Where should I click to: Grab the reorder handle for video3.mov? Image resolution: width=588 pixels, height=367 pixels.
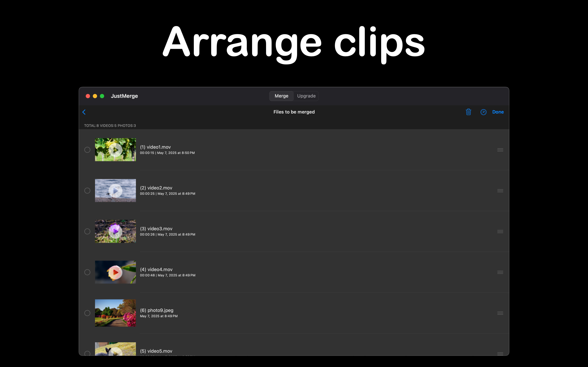[x=500, y=231]
